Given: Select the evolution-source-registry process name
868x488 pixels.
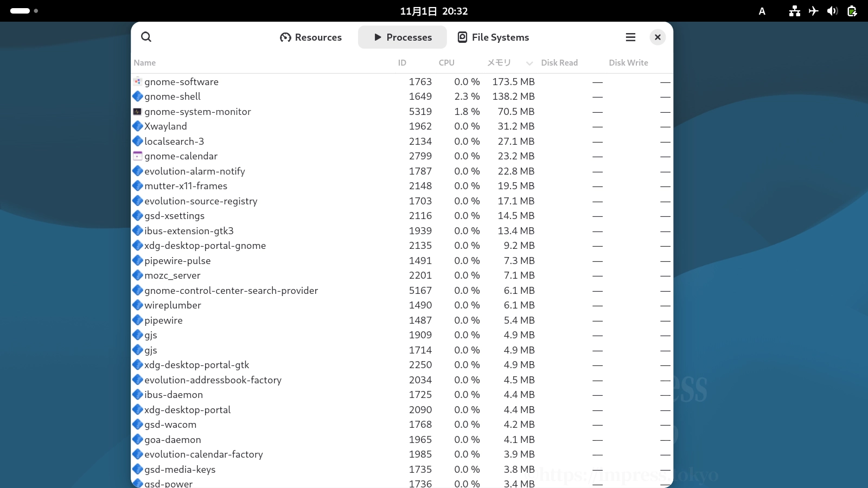Looking at the screenshot, I should coord(201,201).
